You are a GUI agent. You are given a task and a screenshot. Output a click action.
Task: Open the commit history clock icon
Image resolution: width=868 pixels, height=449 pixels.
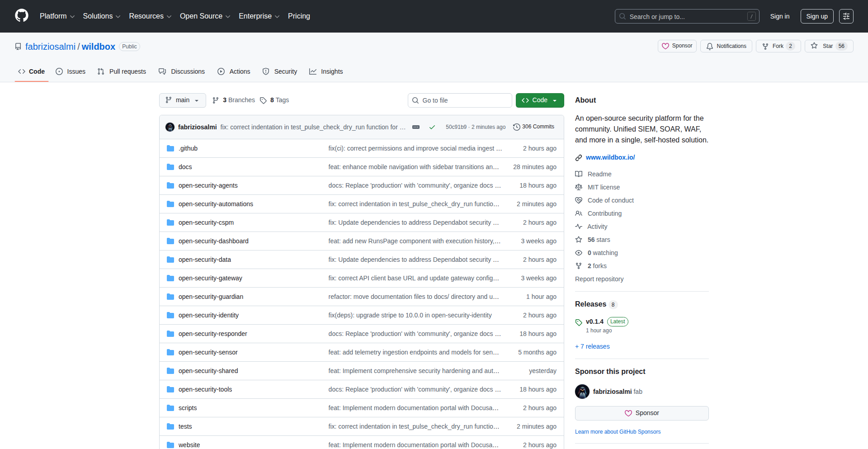516,127
